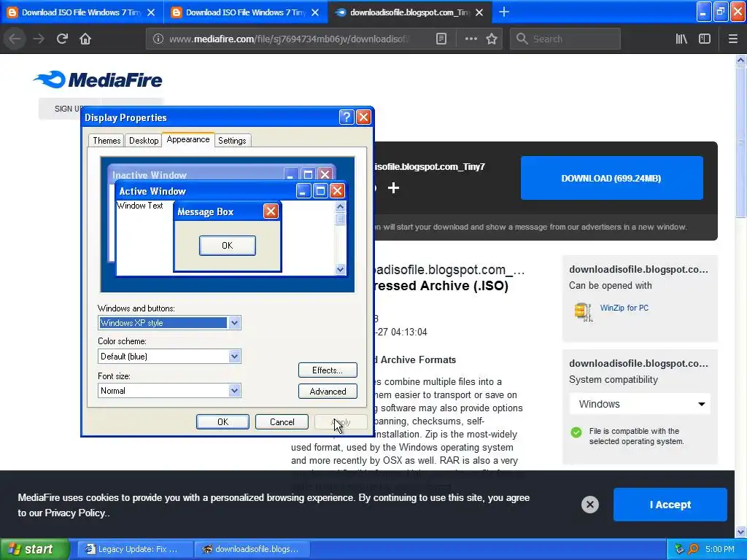Click the greyed Apply button
747x560 pixels.
341,422
